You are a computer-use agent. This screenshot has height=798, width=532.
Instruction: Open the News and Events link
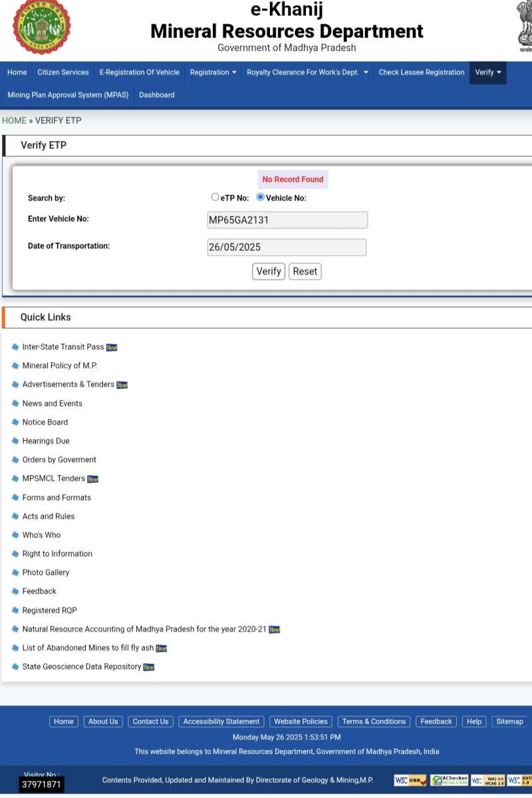coord(53,403)
